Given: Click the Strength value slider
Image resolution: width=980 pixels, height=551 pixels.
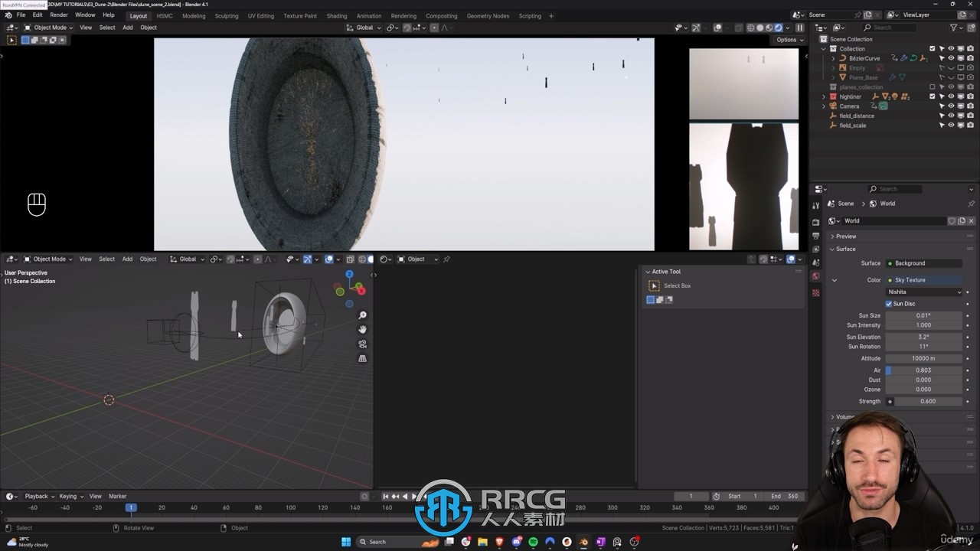Looking at the screenshot, I should coord(929,401).
